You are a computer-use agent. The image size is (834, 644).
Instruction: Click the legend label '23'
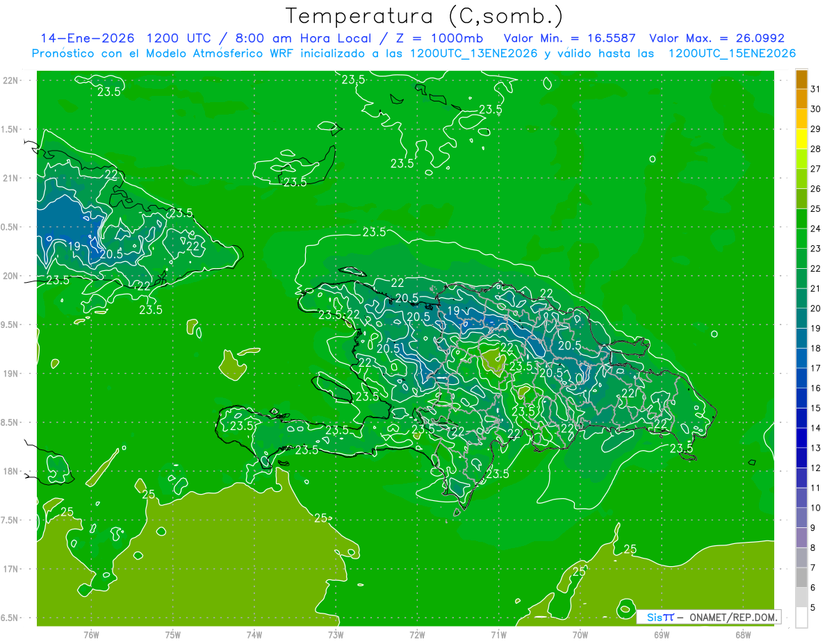[815, 248]
